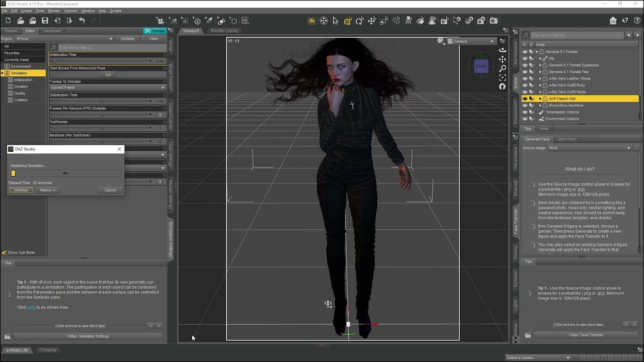
Task: Hide Genesis 8.1 Female with eye icon
Action: pos(525,51)
